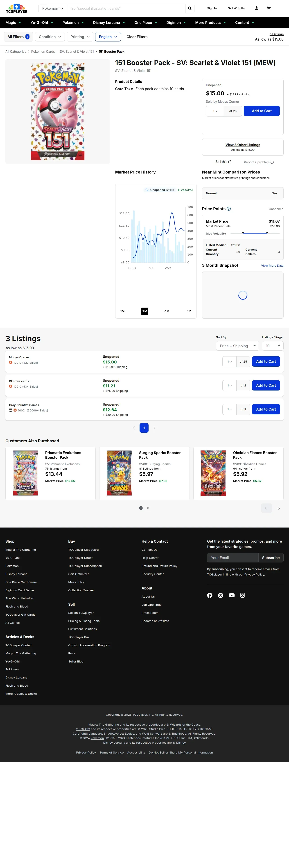Open TCGplayer X (Twitter) icon

[221, 595]
